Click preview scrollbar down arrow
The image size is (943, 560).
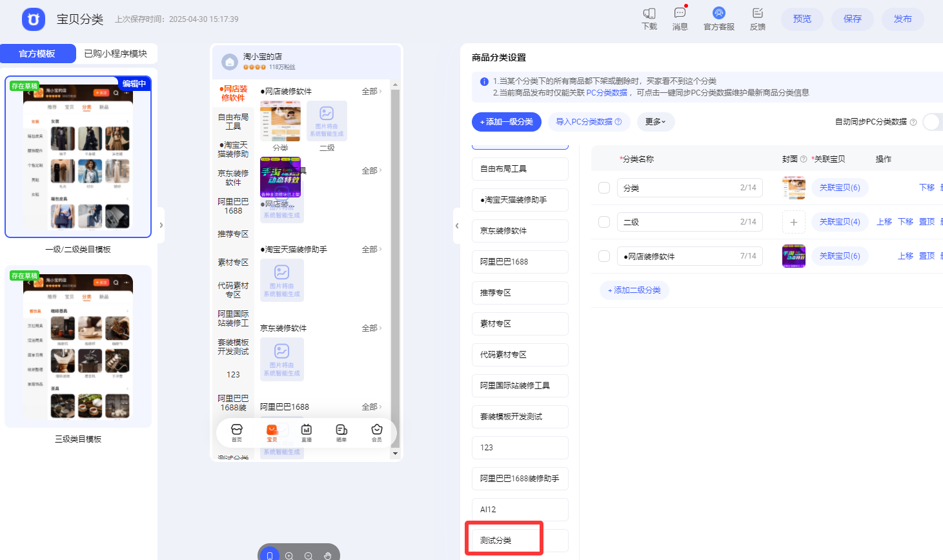click(x=396, y=454)
